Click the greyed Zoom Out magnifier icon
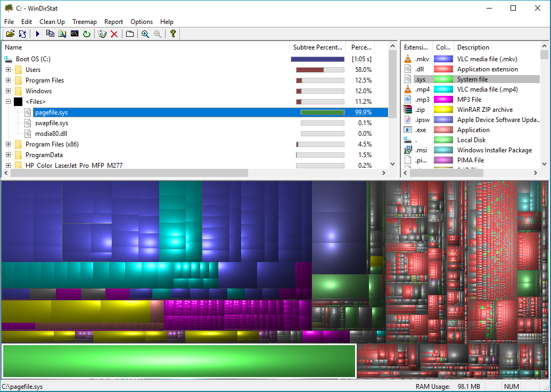 point(158,34)
